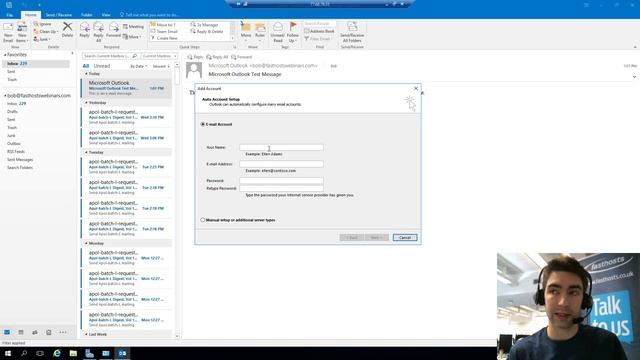Select the Team Email quick step
Image resolution: width=640 pixels, height=360 pixels.
click(164, 31)
